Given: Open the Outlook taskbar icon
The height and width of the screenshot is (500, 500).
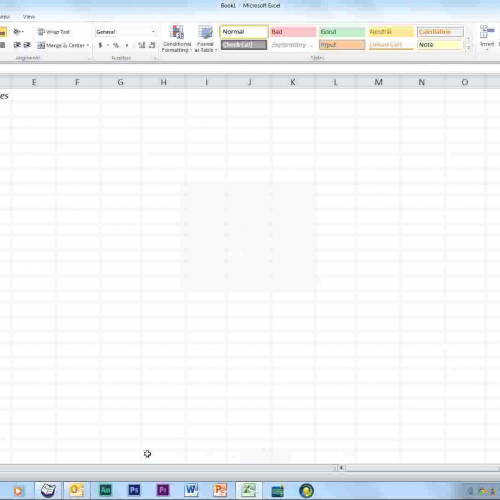Looking at the screenshot, I should (76, 490).
